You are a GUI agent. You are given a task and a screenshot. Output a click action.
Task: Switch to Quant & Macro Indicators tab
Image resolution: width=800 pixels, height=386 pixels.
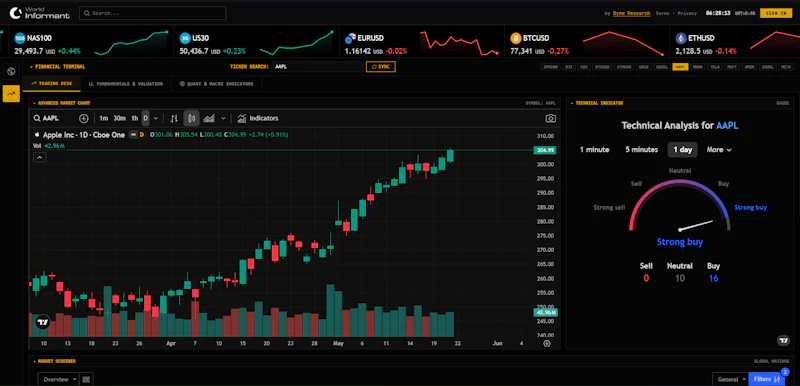point(216,84)
